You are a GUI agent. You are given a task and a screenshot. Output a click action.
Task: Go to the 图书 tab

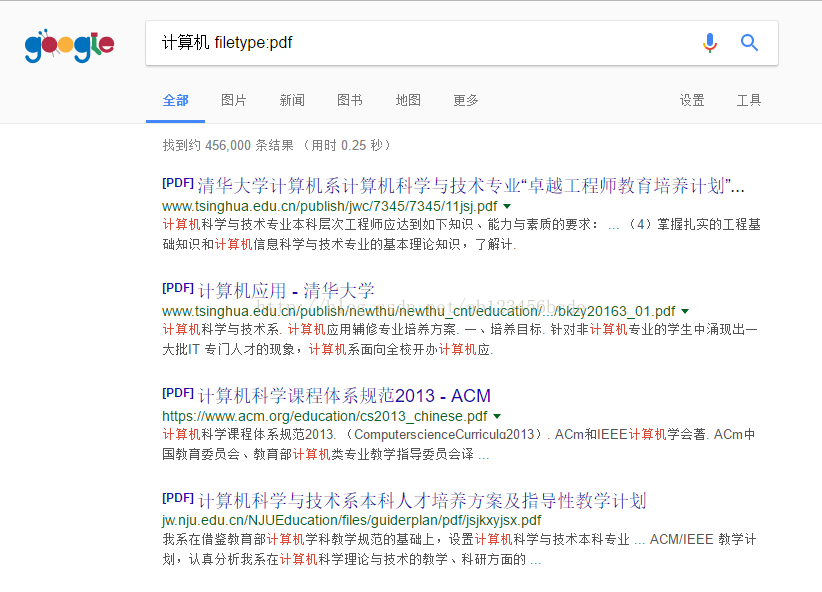(350, 100)
